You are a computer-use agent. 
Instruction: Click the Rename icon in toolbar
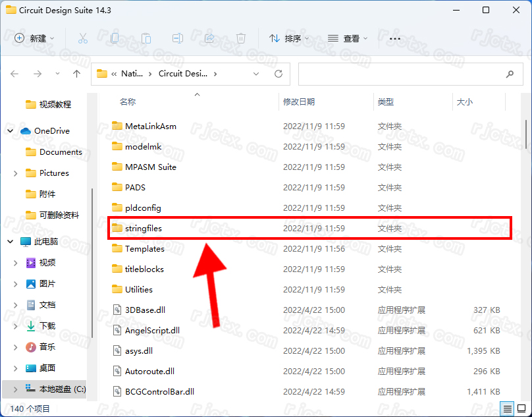[178, 39]
